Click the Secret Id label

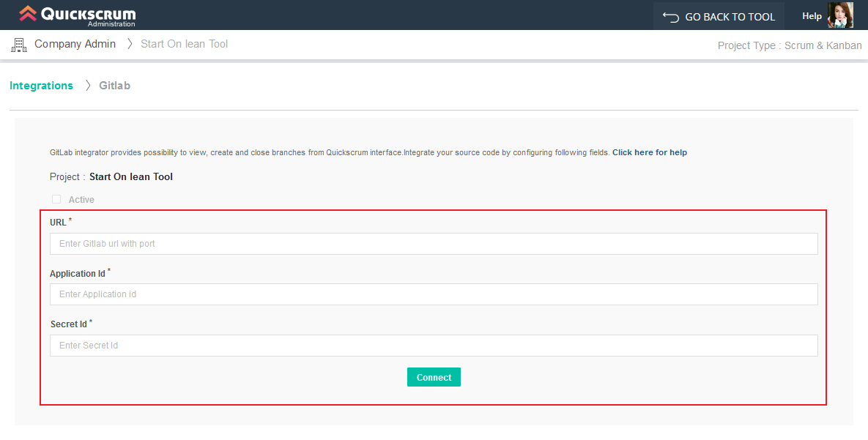pos(69,324)
